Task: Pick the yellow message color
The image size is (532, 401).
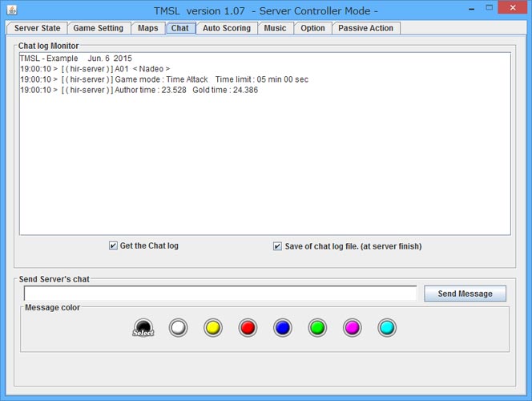Action: (x=213, y=328)
